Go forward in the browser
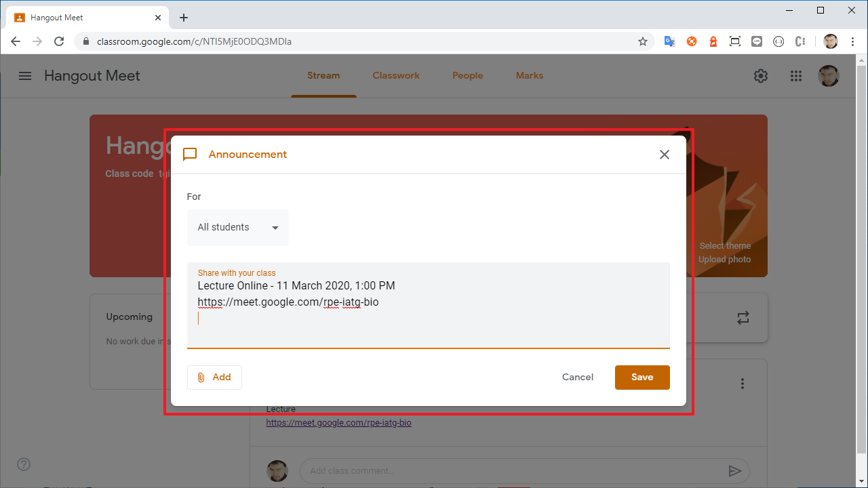The height and width of the screenshot is (488, 868). 37,41
